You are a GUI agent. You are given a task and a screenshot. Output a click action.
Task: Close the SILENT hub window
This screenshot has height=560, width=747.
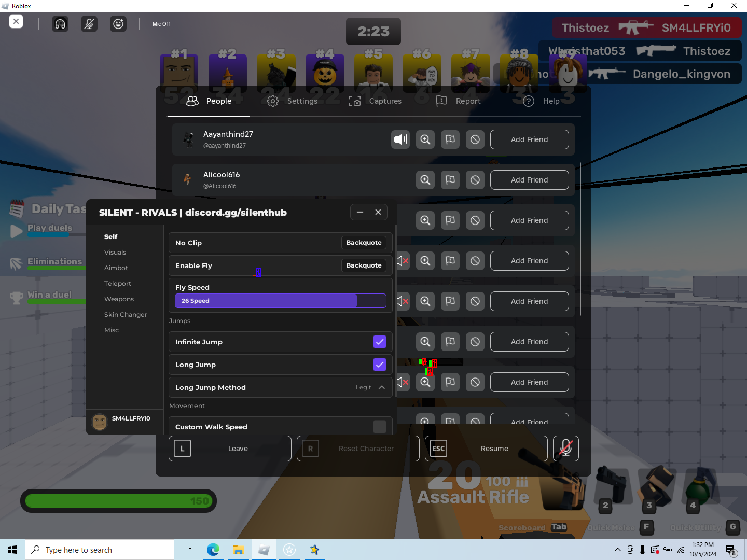378,212
